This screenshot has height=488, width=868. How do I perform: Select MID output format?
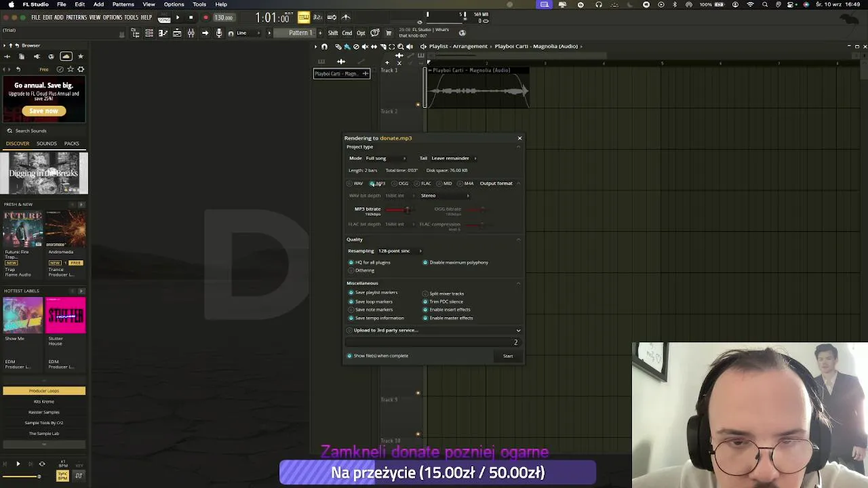coord(444,184)
